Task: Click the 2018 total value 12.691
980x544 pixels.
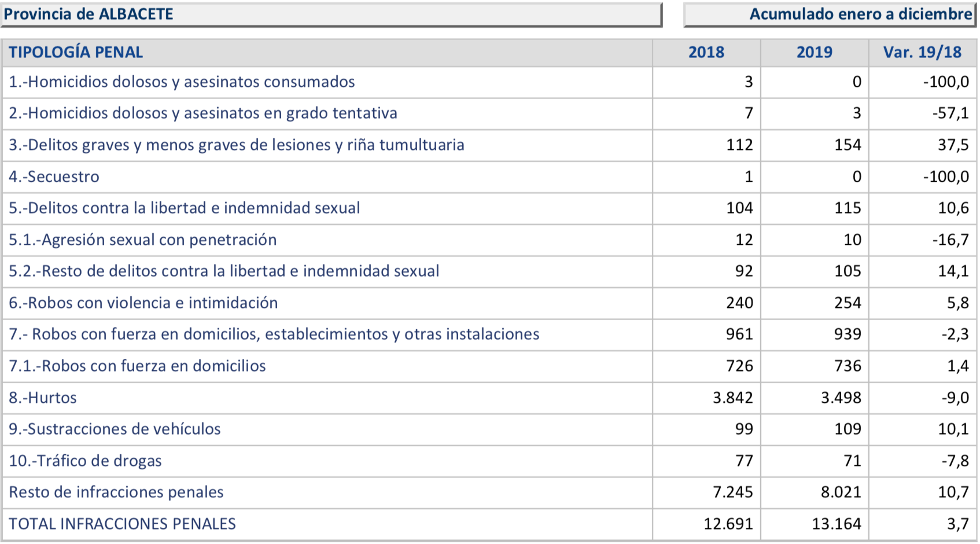Action: [x=728, y=524]
